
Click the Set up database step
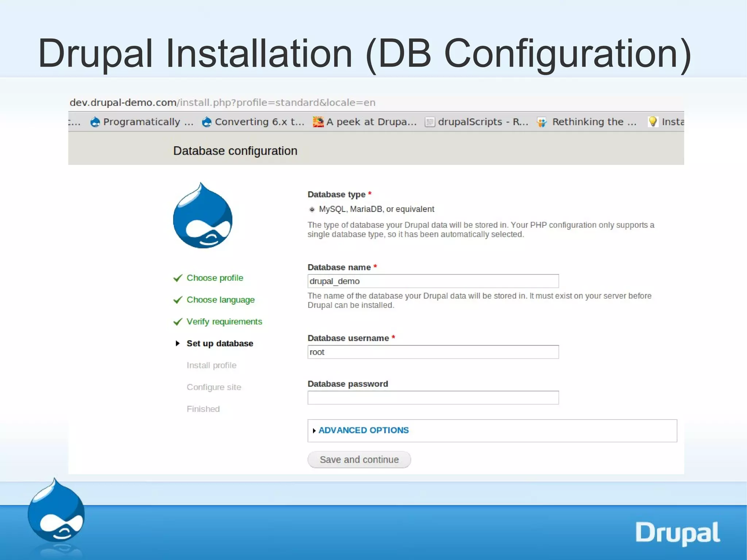[220, 344]
